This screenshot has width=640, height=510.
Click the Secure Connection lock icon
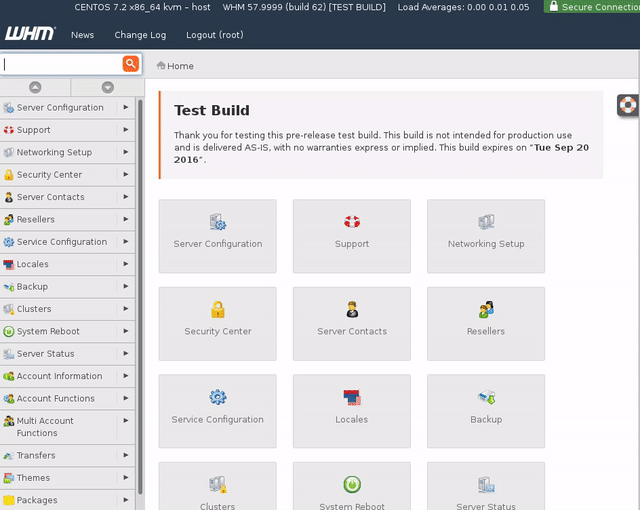click(x=553, y=6)
